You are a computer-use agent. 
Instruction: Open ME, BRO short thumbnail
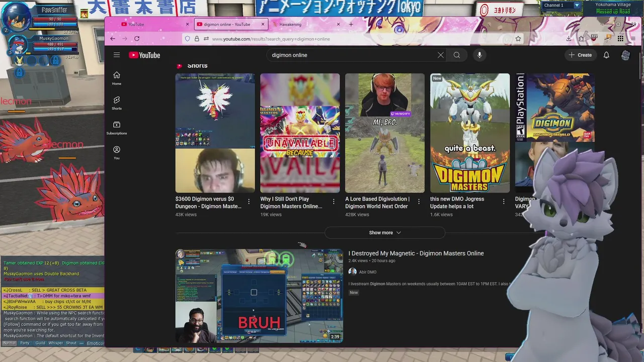coord(385,133)
